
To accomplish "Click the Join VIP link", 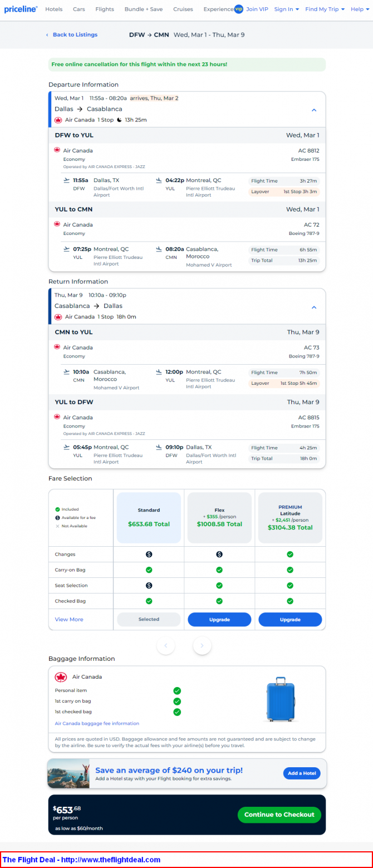I will [x=257, y=9].
